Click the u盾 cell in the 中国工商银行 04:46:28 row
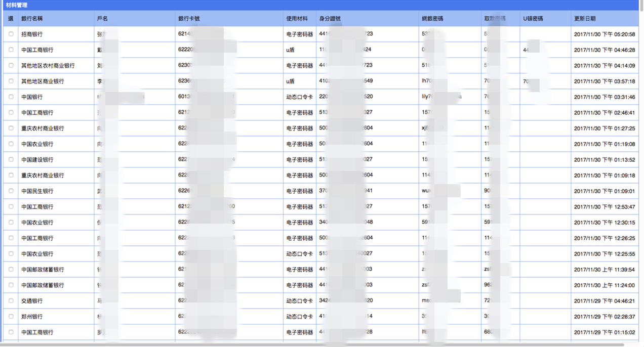644x347 pixels. (291, 50)
